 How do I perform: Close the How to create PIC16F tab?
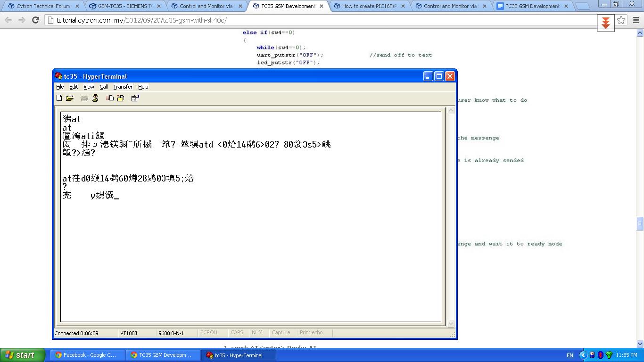pos(403,7)
